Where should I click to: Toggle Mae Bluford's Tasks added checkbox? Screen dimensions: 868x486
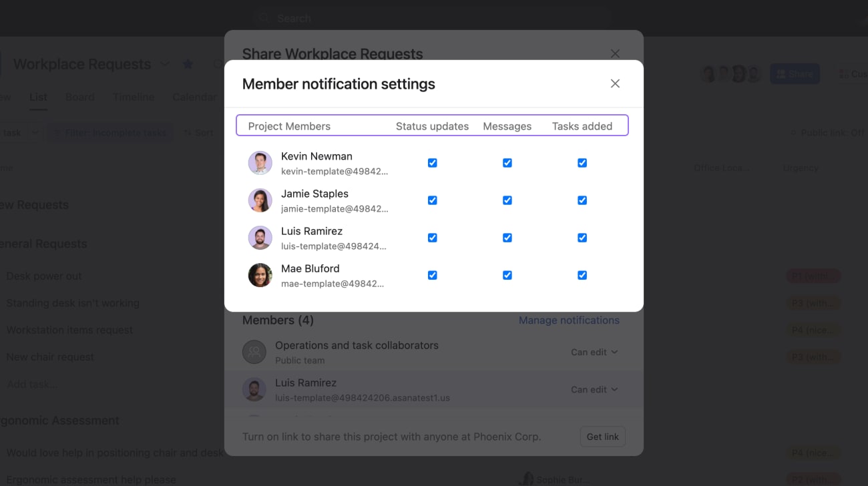(x=582, y=275)
